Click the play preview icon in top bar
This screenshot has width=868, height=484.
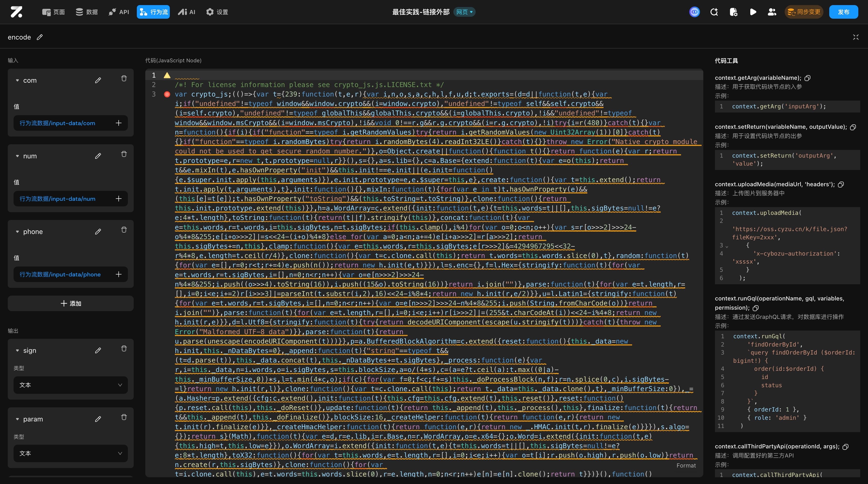[x=753, y=12]
